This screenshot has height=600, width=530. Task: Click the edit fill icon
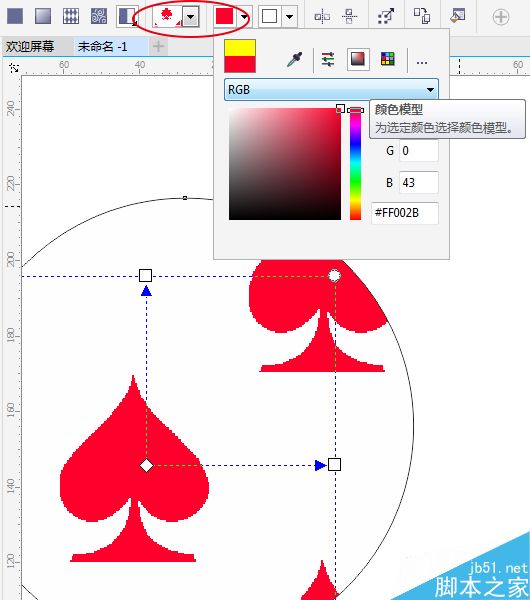(458, 16)
